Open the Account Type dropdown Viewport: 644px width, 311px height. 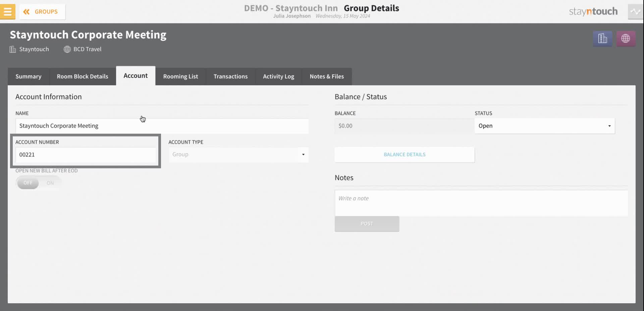click(238, 155)
